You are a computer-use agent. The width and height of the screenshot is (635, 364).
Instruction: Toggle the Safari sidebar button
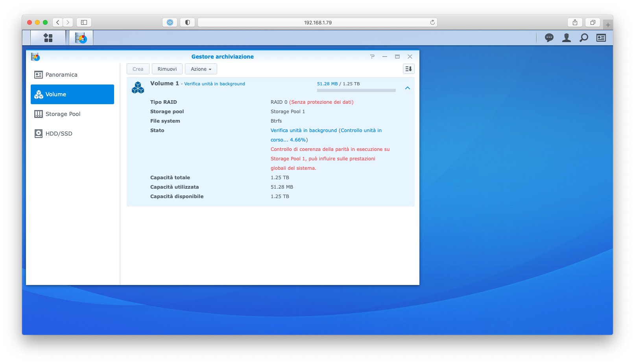[x=84, y=22]
